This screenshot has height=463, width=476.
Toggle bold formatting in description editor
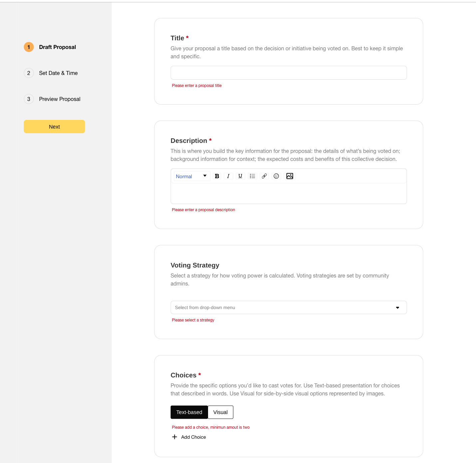click(x=217, y=176)
